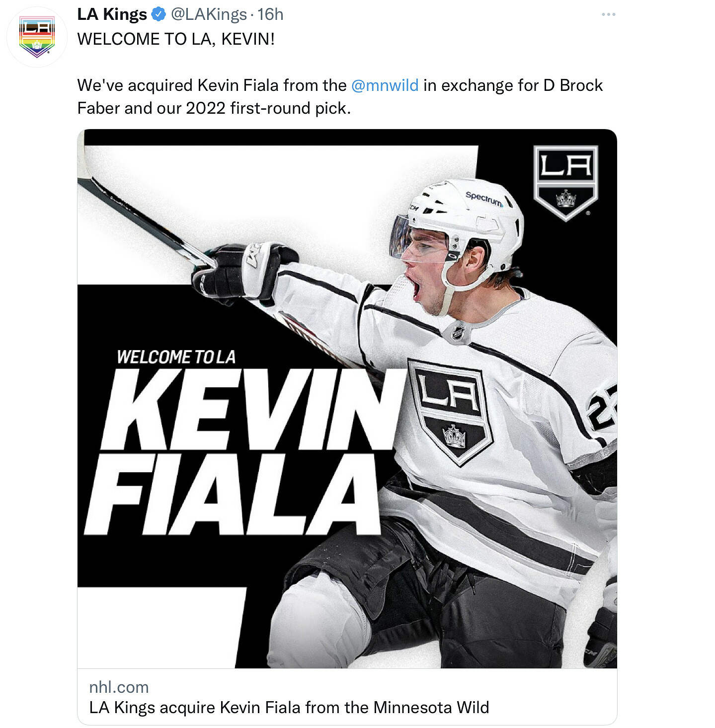Image resolution: width=715 pixels, height=728 pixels.
Task: Open the "LA Kings acquire Kevin Fiala" headline
Action: [289, 707]
